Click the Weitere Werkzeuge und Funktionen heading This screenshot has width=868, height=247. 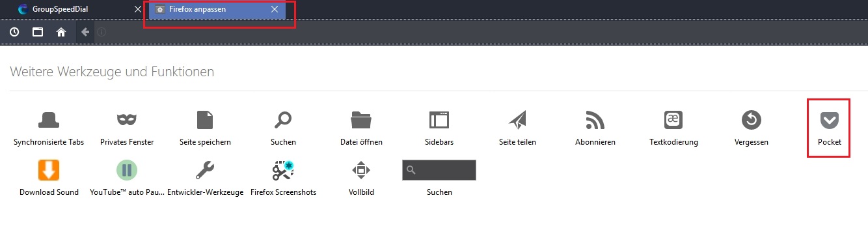112,72
